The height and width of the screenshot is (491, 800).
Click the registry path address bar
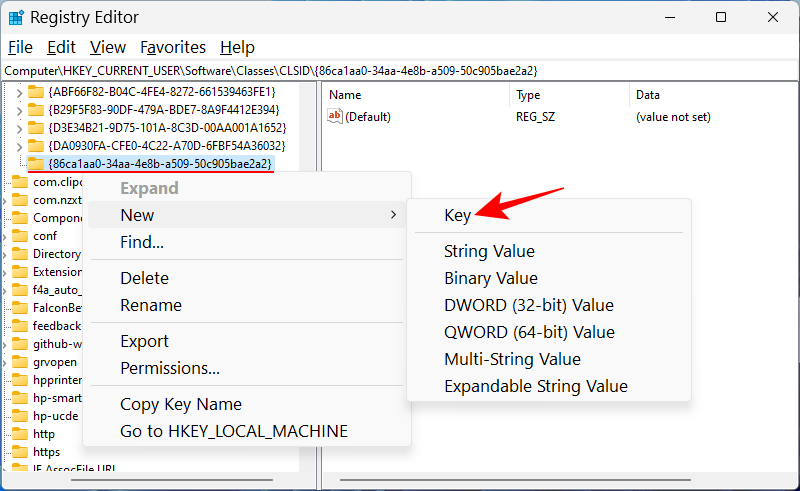400,71
